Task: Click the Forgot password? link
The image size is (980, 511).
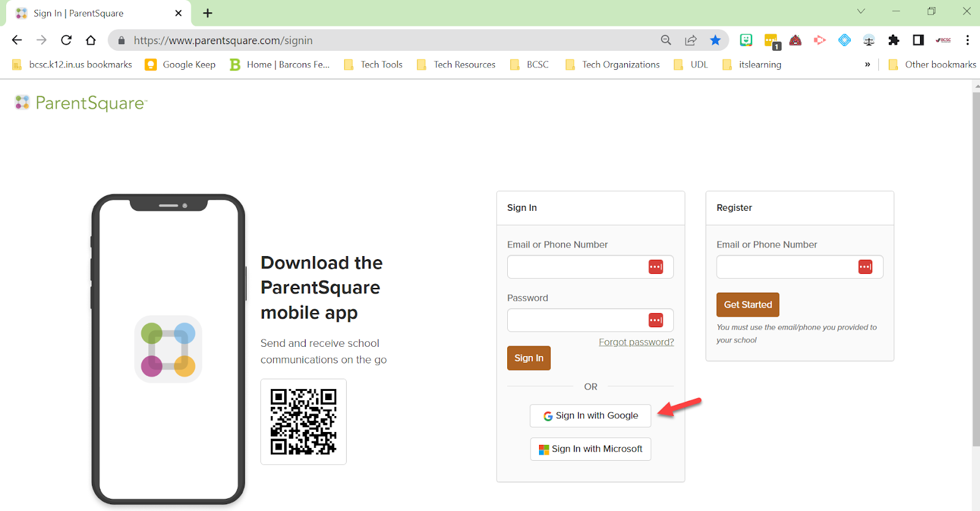Action: coord(636,342)
